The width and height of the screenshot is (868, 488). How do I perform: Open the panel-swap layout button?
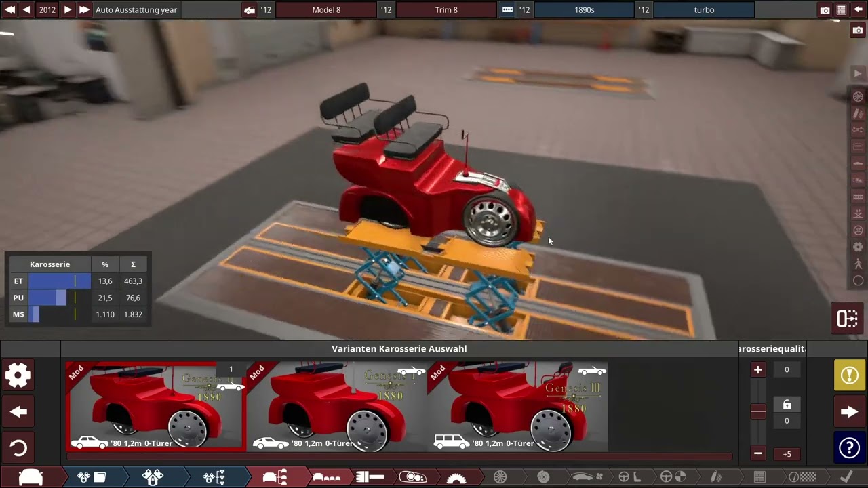[847, 319]
